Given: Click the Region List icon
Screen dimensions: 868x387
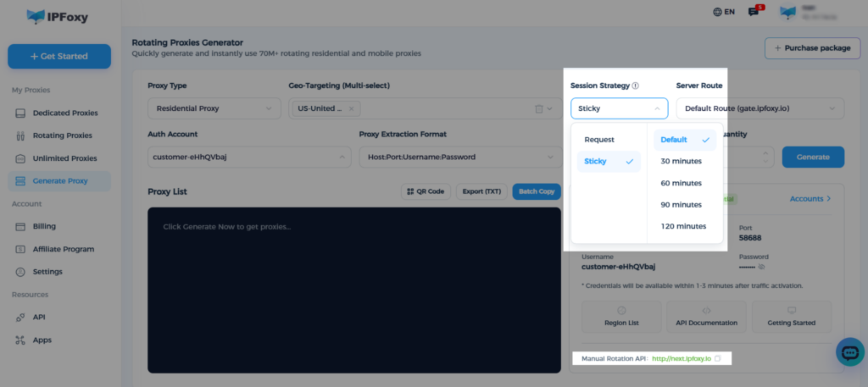Looking at the screenshot, I should 621,311.
